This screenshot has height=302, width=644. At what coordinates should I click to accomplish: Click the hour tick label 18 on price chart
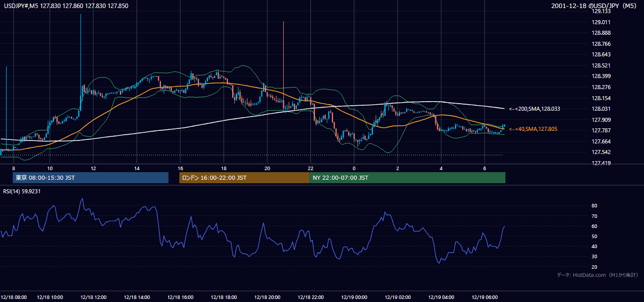(x=224, y=168)
